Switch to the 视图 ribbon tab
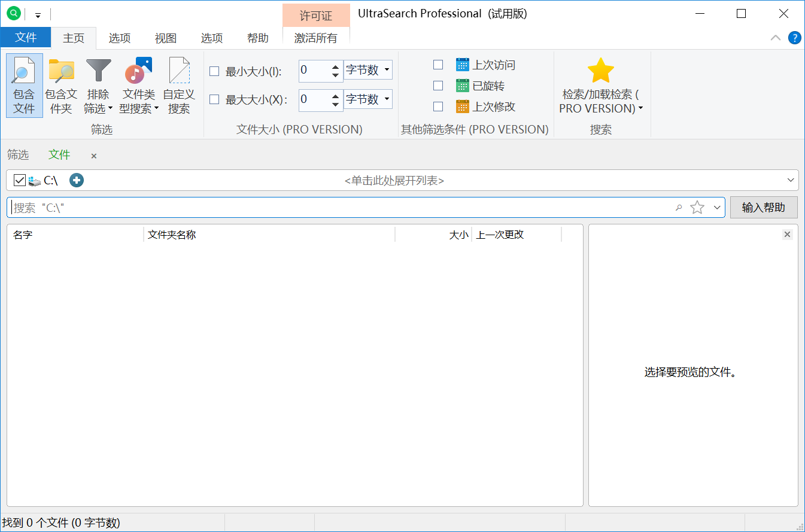The width and height of the screenshot is (805, 532). click(x=166, y=38)
